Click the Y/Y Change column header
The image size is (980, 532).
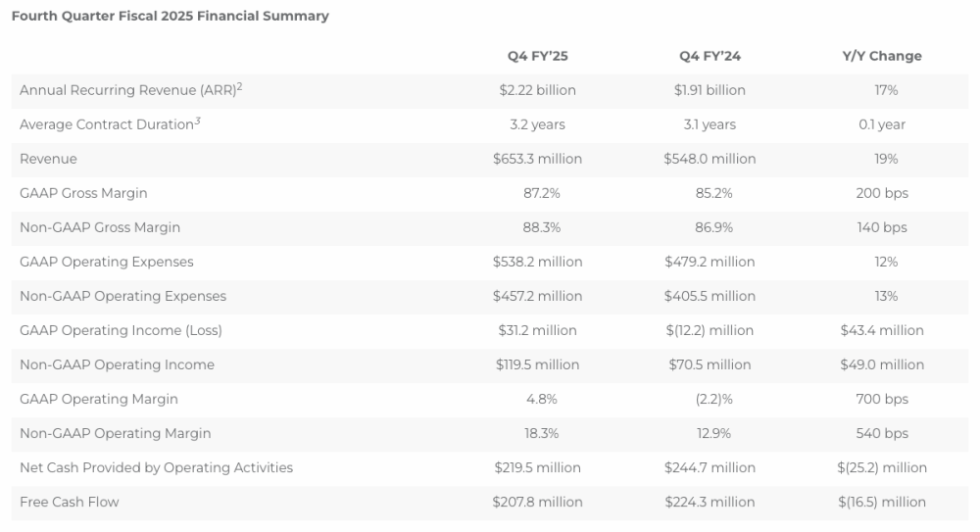(882, 56)
